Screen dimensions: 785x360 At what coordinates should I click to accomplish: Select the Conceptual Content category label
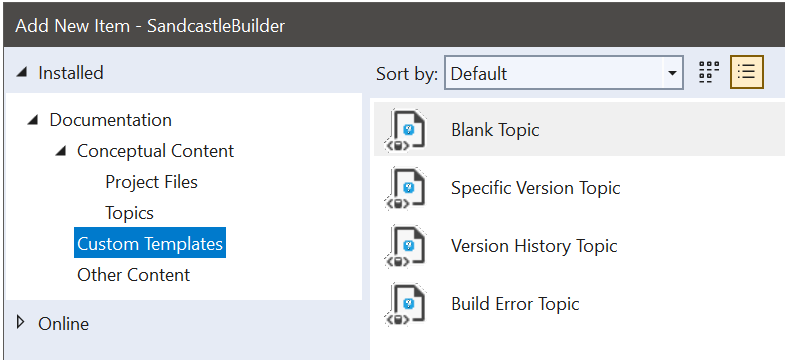click(x=155, y=151)
